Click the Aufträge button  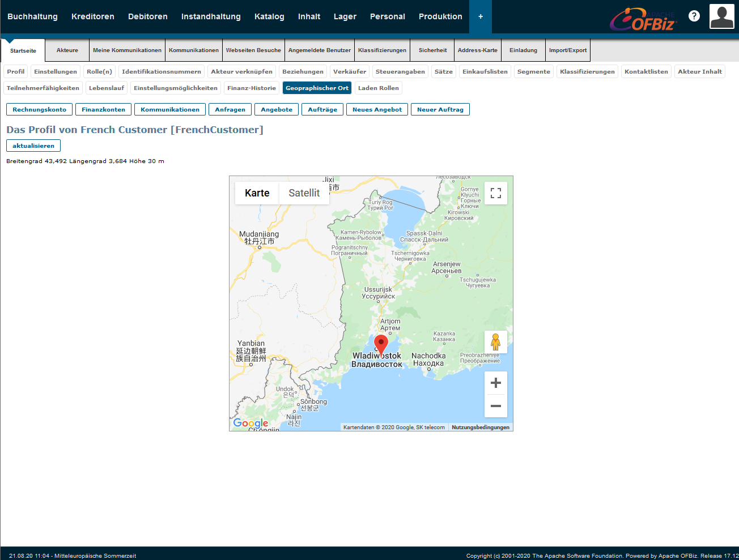coord(322,109)
